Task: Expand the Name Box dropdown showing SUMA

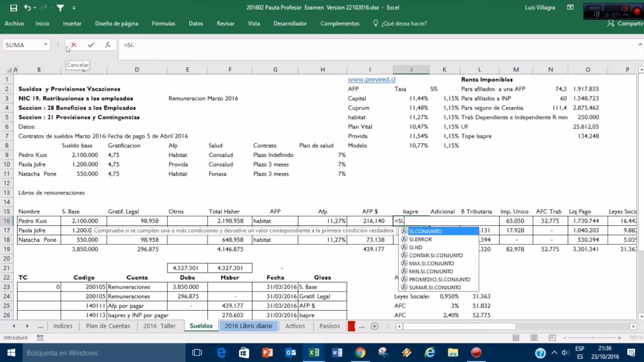Action: point(45,45)
